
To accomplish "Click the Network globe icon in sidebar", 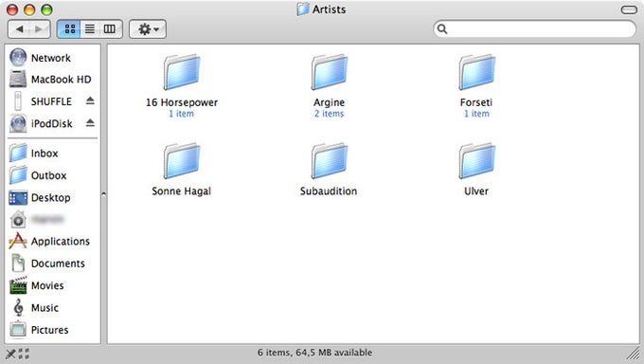I will pos(18,58).
